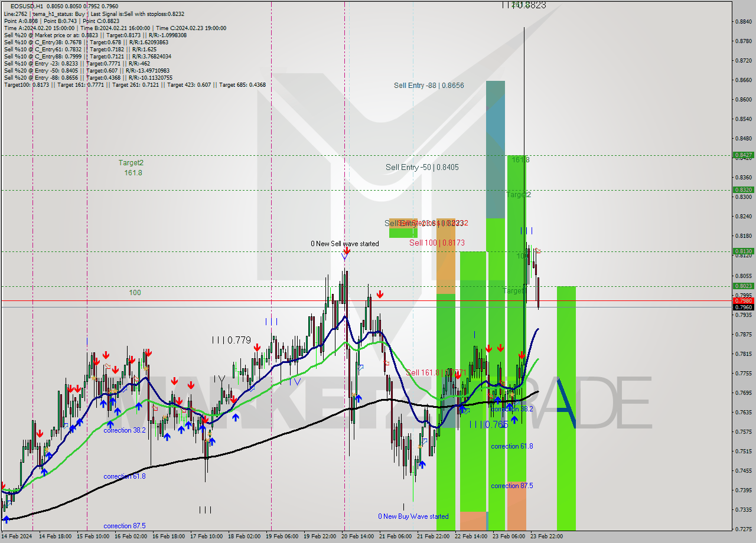Select the red 'Sell 100 | 0.8173' label

click(x=437, y=243)
